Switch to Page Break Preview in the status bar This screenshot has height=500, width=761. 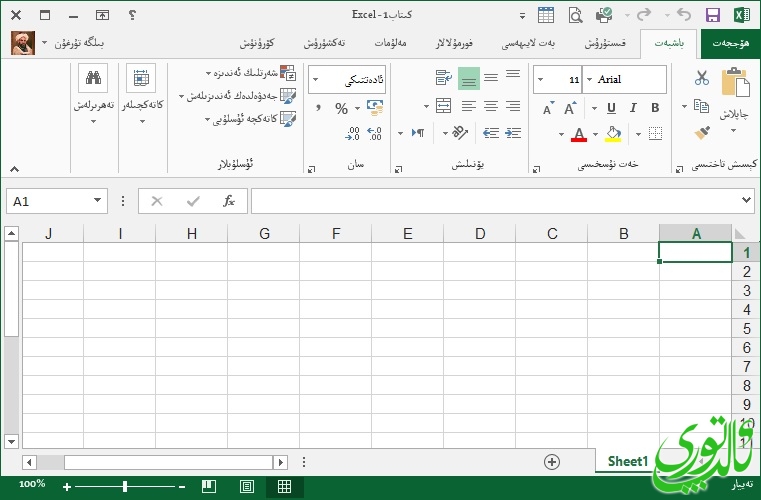pyautogui.click(x=209, y=486)
